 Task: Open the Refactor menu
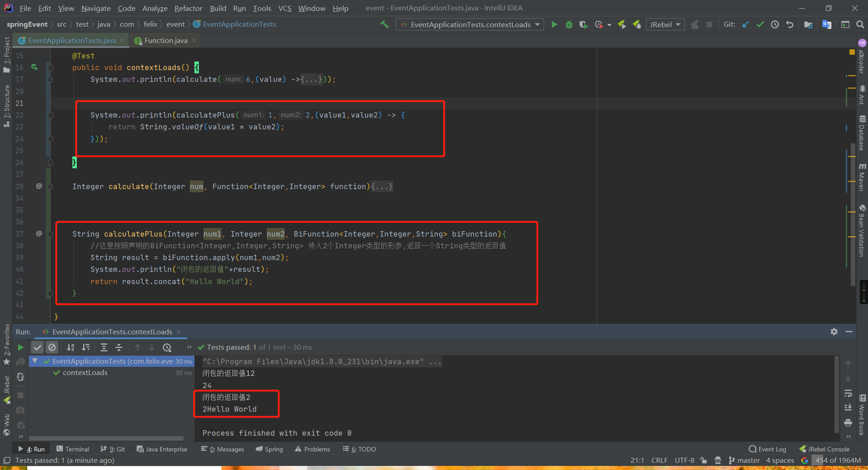(x=188, y=8)
